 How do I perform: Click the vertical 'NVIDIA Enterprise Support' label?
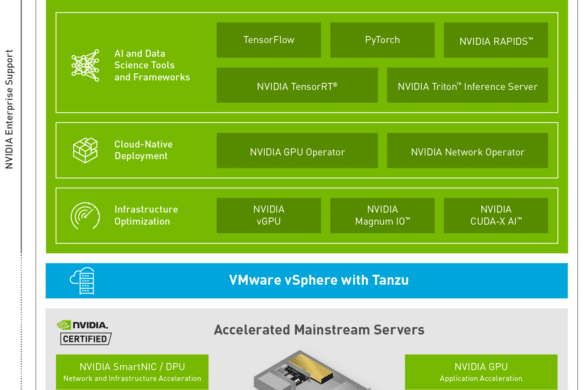click(9, 109)
